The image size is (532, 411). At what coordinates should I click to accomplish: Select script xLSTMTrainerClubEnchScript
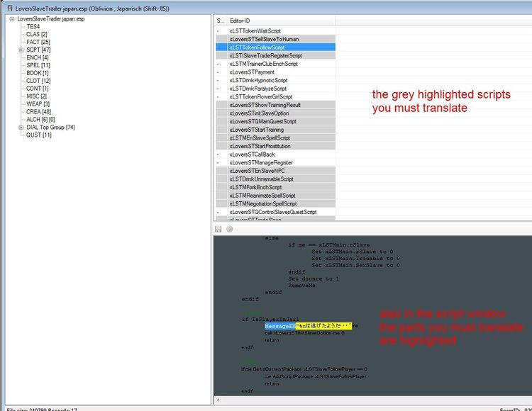pos(275,64)
